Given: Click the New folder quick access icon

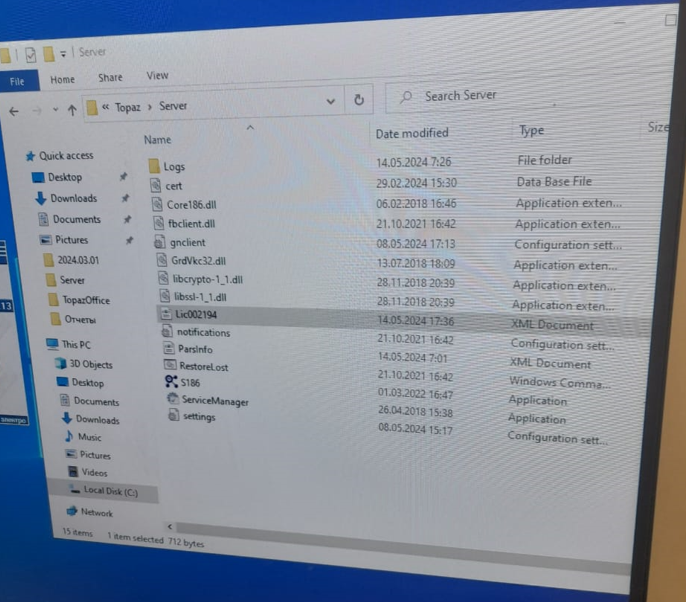Looking at the screenshot, I should point(49,55).
